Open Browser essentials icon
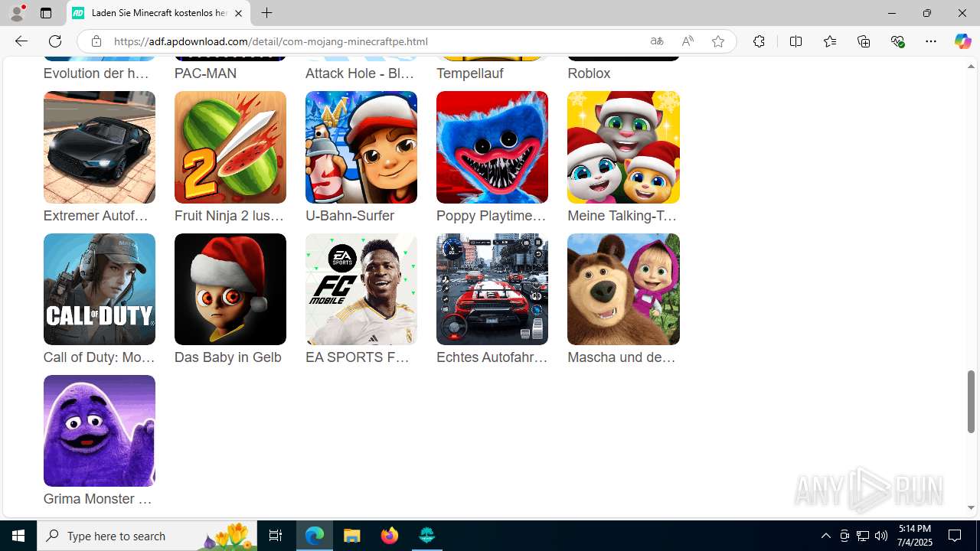Image resolution: width=980 pixels, height=551 pixels. tap(897, 41)
